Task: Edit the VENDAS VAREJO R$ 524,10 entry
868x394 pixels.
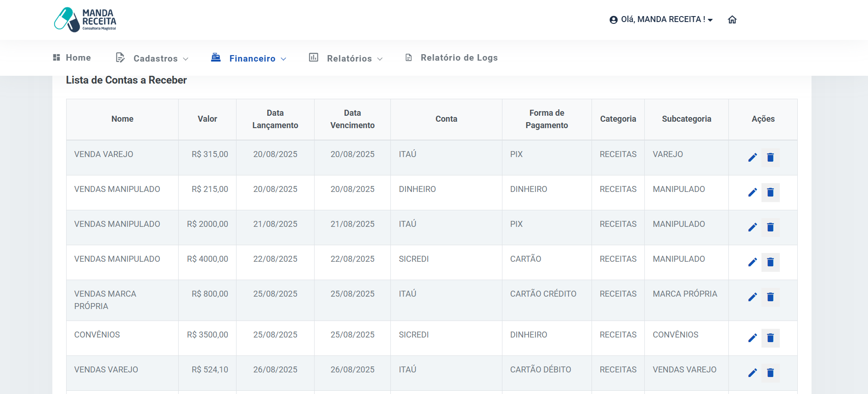Action: tap(752, 373)
